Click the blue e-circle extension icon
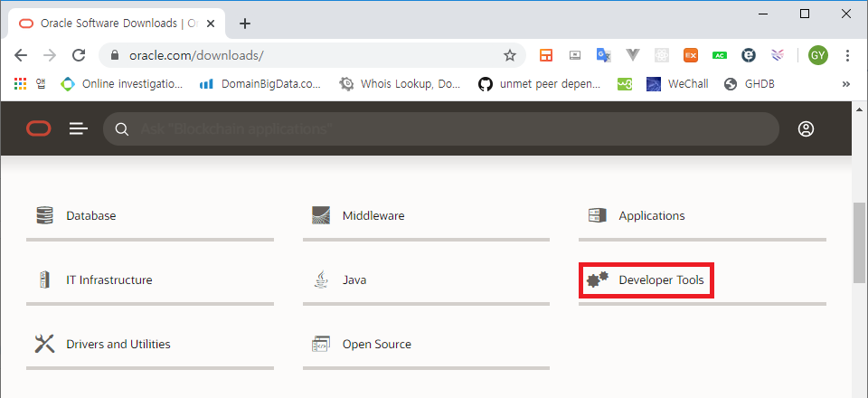 click(x=749, y=55)
